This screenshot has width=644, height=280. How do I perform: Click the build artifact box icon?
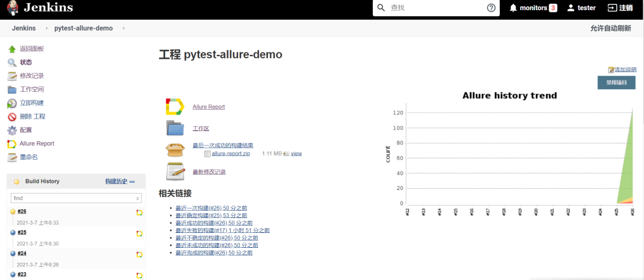pos(175,150)
